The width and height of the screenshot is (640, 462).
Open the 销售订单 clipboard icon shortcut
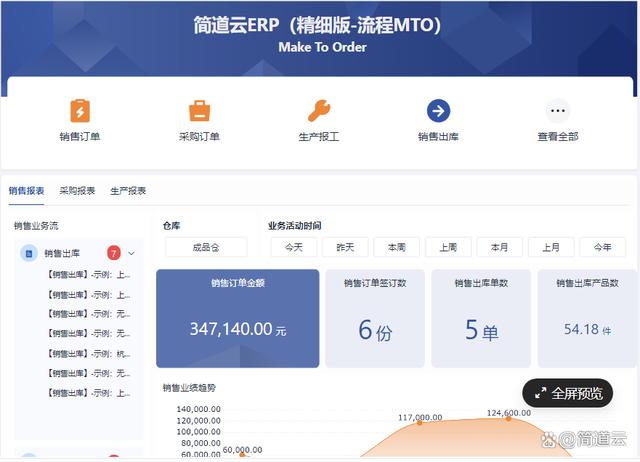pyautogui.click(x=80, y=111)
